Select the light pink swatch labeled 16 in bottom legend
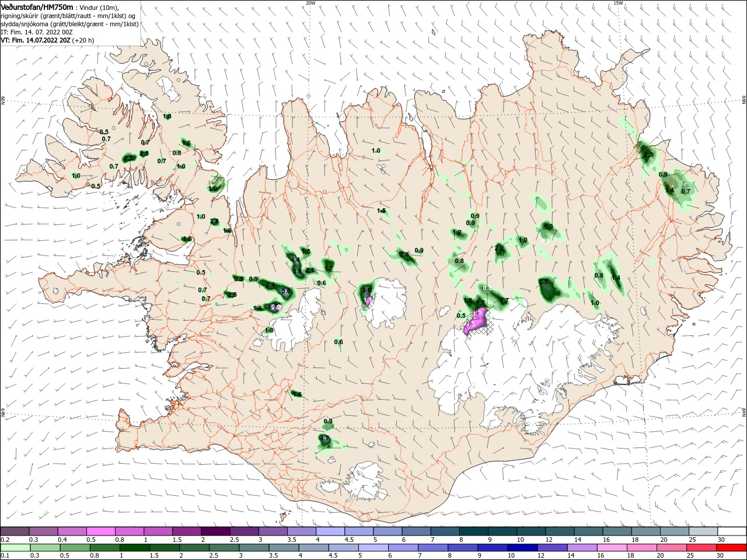The height and width of the screenshot is (560, 747). (612, 548)
